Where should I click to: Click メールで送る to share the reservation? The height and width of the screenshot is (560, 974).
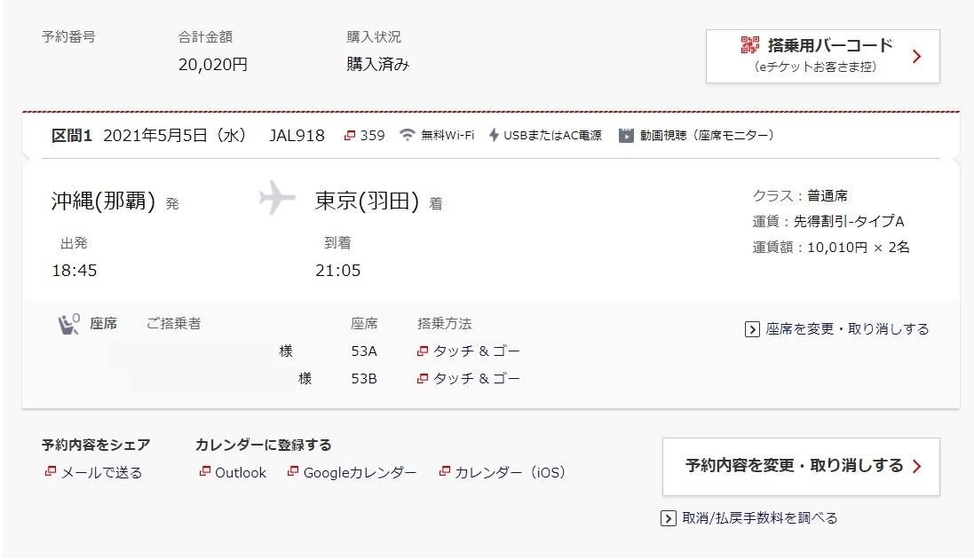pos(93,472)
